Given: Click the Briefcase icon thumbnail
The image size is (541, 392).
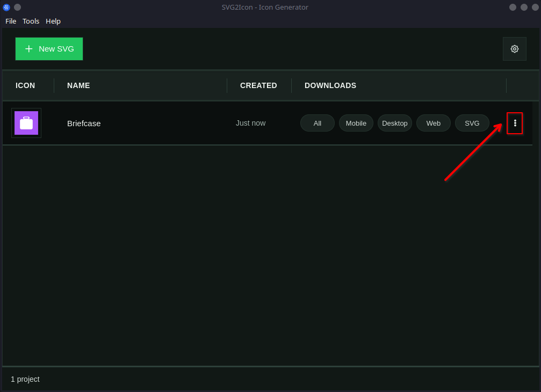Looking at the screenshot, I should coord(26,122).
